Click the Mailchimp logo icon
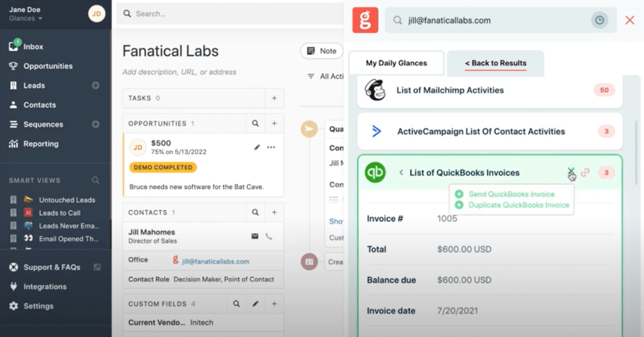The width and height of the screenshot is (644, 337). [376, 90]
